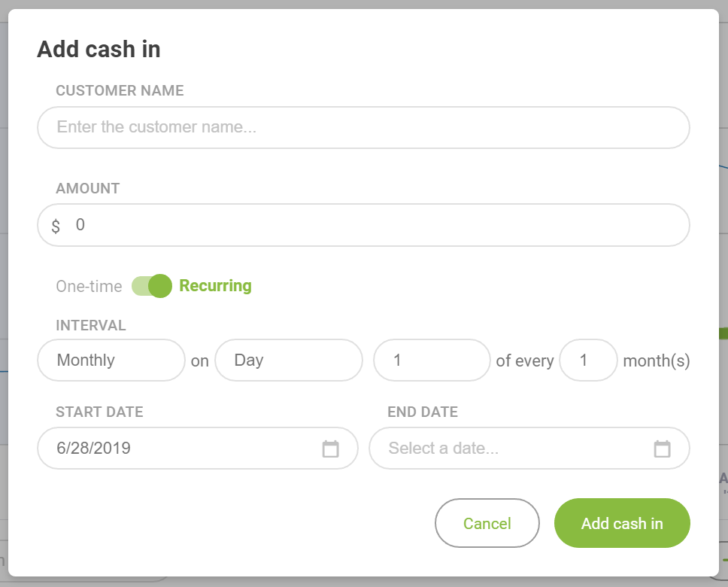Click the every-N-months number field
The image size is (728, 587).
pyautogui.click(x=588, y=360)
